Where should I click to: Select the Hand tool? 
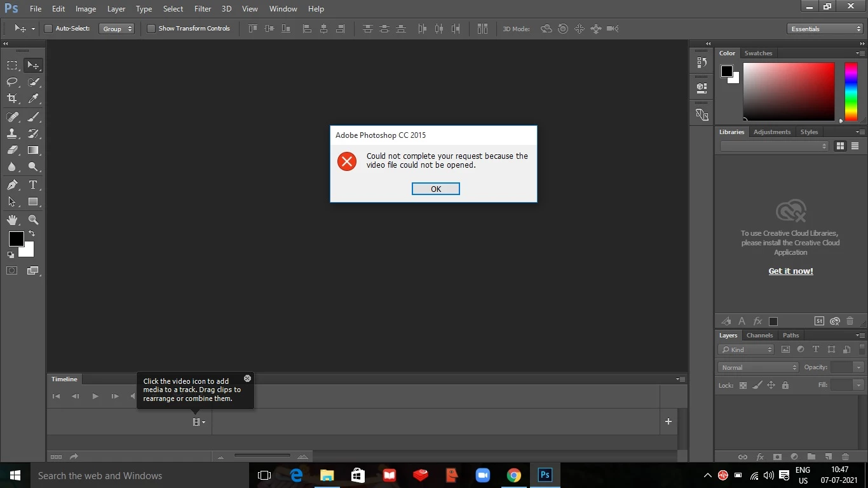click(x=12, y=220)
